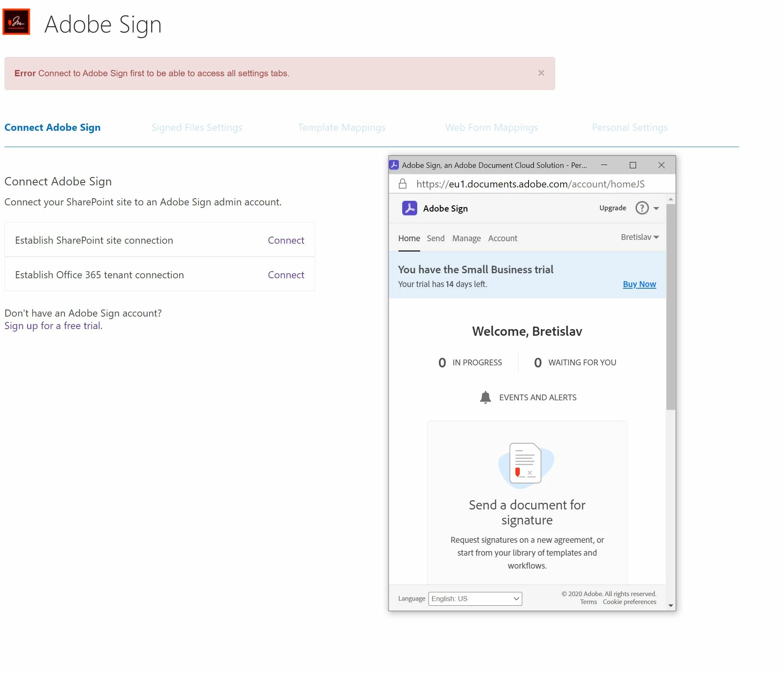Image resolution: width=784 pixels, height=674 pixels.
Task: Click the Upgrade button in popup
Action: [x=613, y=208]
